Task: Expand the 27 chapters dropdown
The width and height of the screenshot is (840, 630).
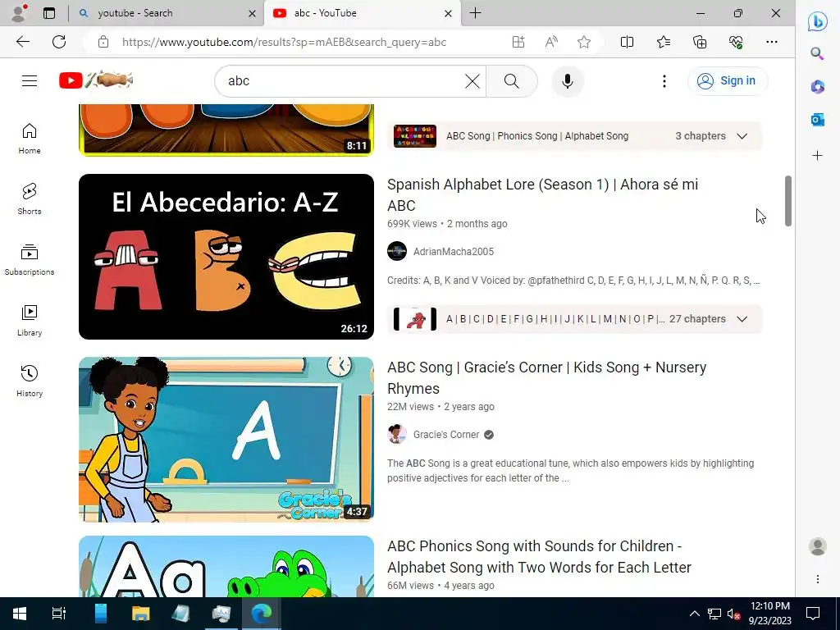Action: point(742,319)
